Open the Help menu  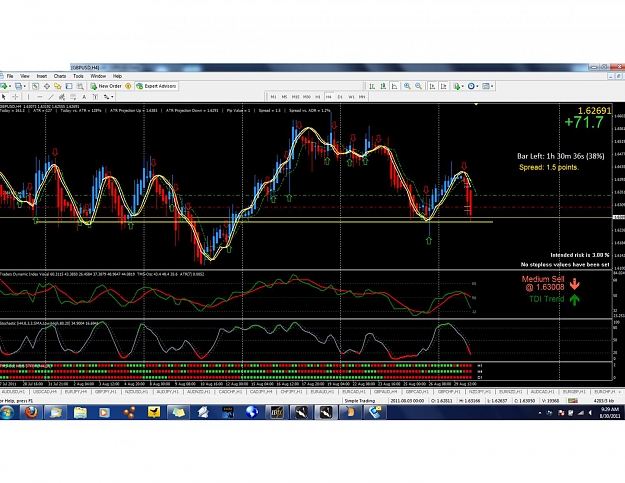pos(117,76)
